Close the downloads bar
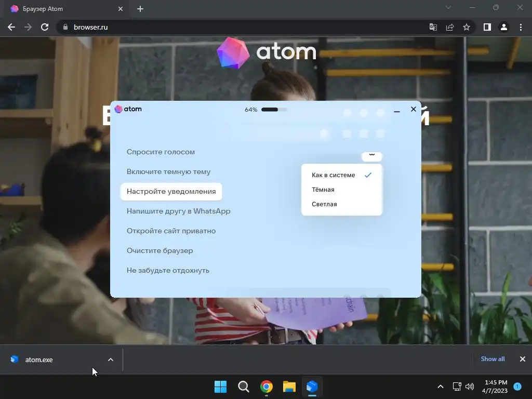This screenshot has height=399, width=532. click(x=523, y=359)
